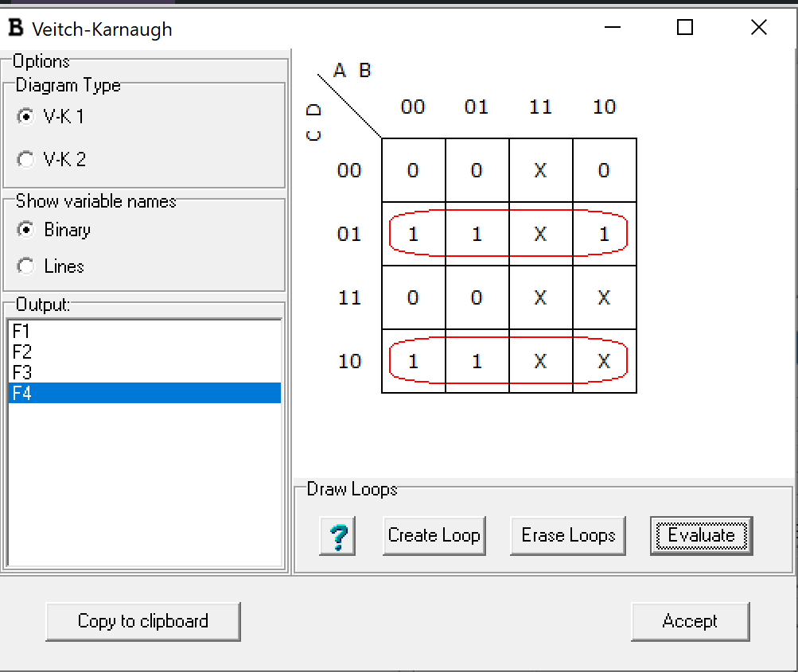Image resolution: width=798 pixels, height=672 pixels.
Task: Click column header 11 above the map
Action: [x=540, y=107]
